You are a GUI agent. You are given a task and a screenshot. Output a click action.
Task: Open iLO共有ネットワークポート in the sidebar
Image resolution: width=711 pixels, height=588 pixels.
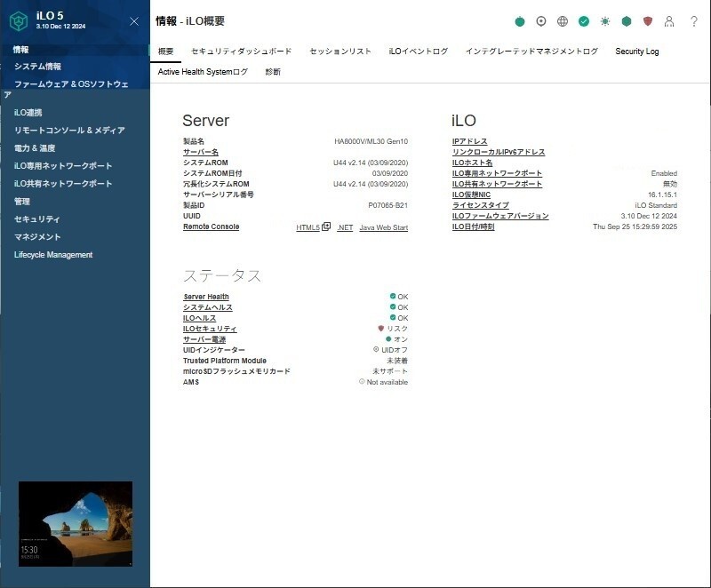[x=63, y=184]
